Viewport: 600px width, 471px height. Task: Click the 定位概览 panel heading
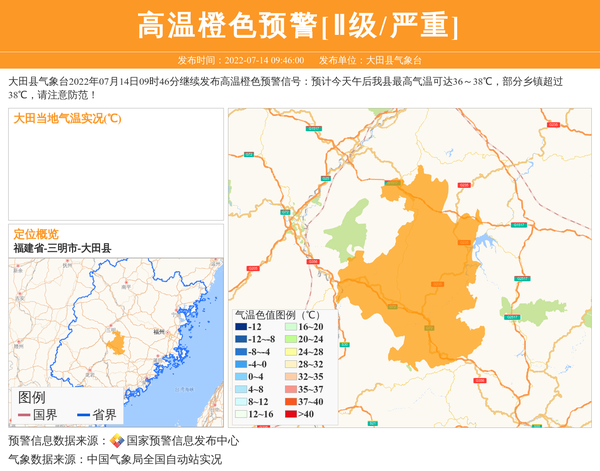(x=36, y=234)
